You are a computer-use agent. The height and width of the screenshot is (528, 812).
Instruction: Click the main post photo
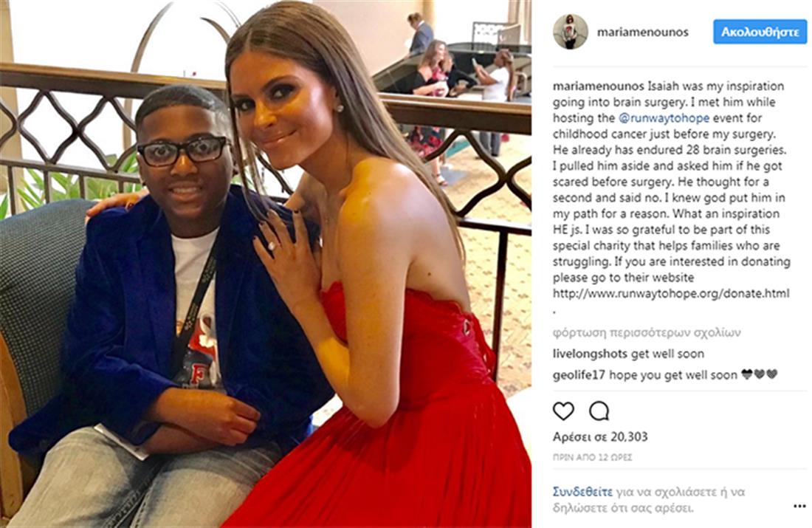[x=266, y=264]
